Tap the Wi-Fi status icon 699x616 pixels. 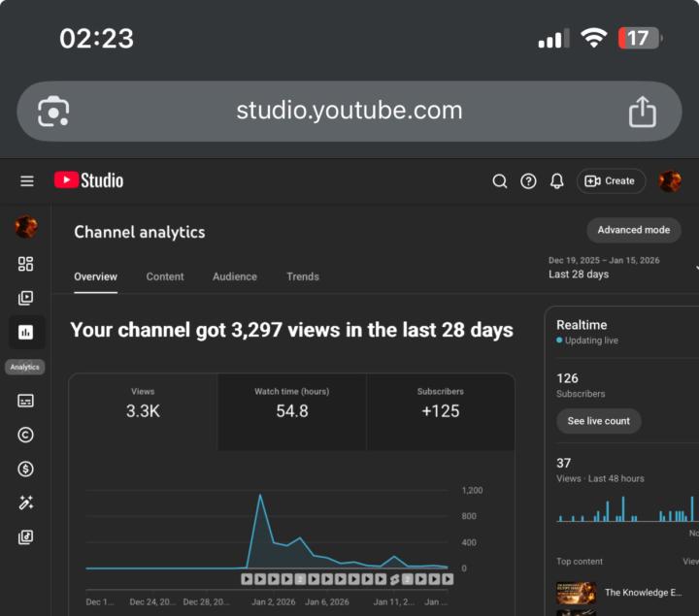(x=593, y=38)
